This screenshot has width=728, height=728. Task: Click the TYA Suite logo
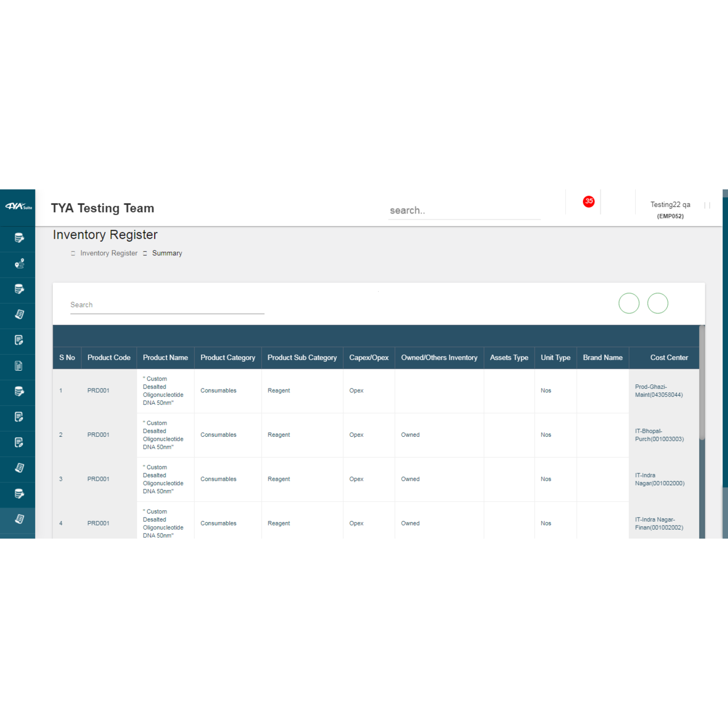[x=18, y=206]
